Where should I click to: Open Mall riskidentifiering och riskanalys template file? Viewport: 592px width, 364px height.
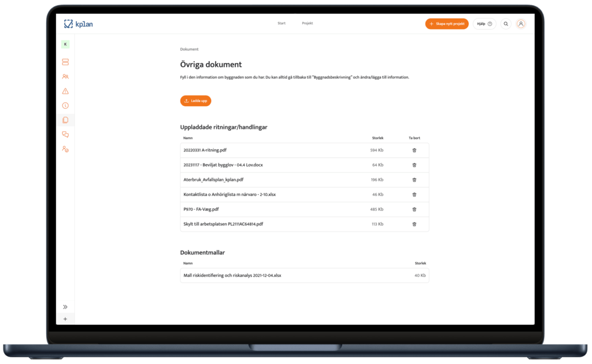click(x=232, y=276)
